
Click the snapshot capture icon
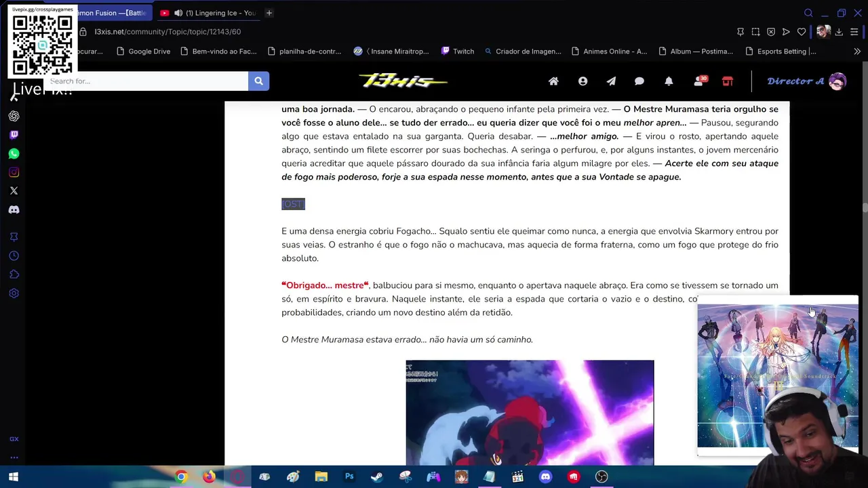coord(755,32)
